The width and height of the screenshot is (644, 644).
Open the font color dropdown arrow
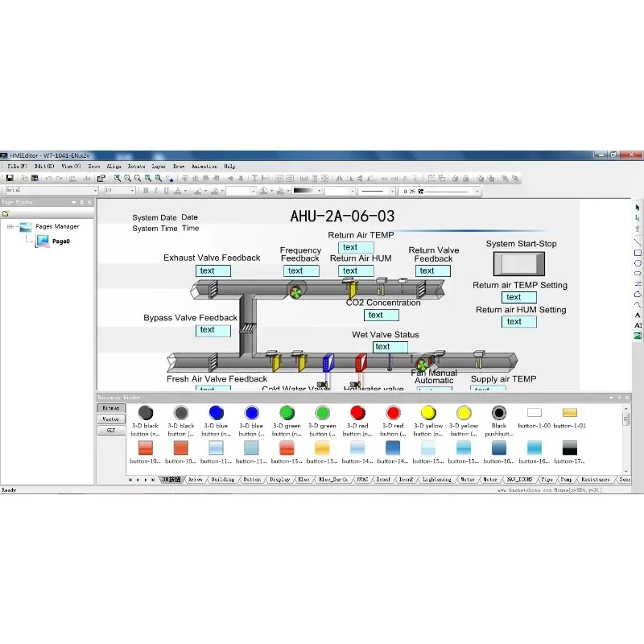(x=185, y=191)
